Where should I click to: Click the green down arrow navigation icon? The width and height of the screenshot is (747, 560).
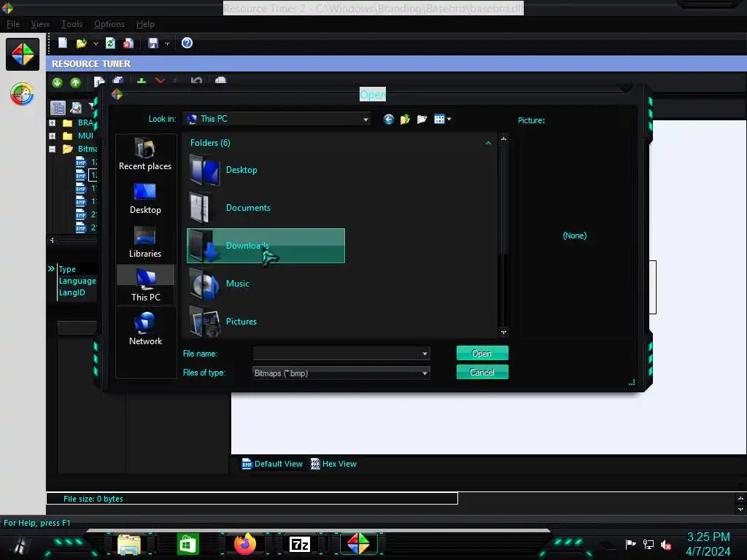click(57, 82)
